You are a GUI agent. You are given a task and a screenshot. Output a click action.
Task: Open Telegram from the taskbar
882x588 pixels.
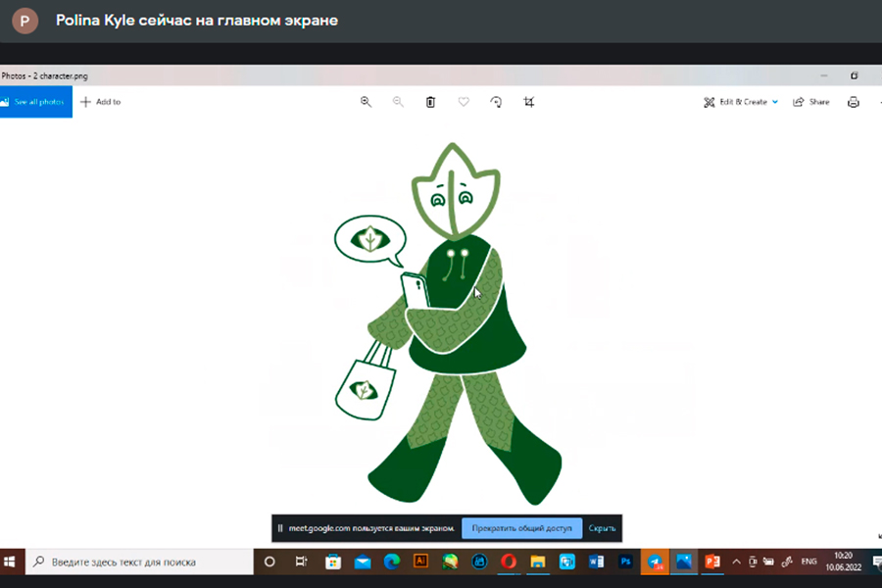[x=655, y=562]
